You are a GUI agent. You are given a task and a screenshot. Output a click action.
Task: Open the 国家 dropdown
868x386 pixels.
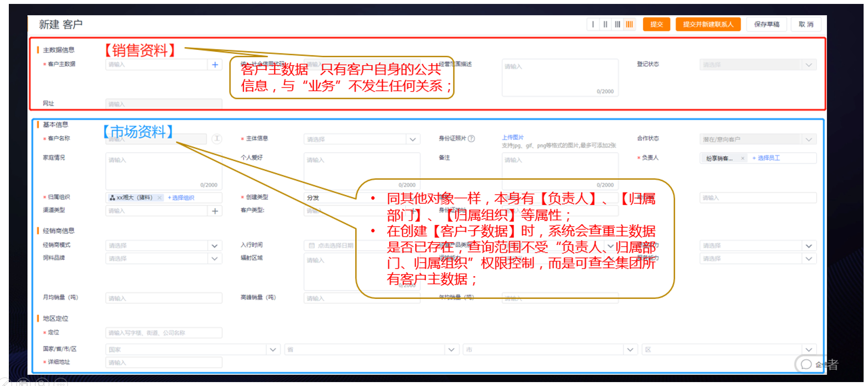pos(193,350)
